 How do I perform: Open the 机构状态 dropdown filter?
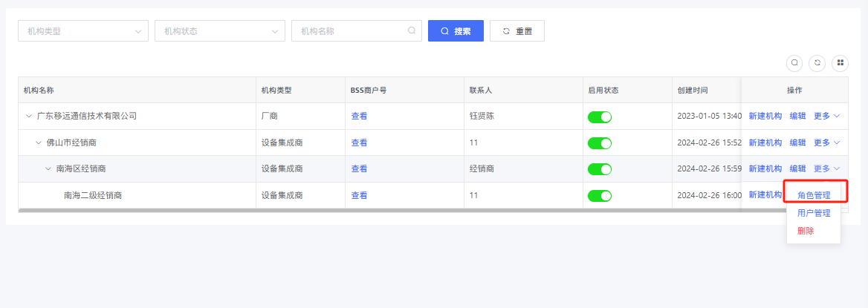(x=220, y=31)
